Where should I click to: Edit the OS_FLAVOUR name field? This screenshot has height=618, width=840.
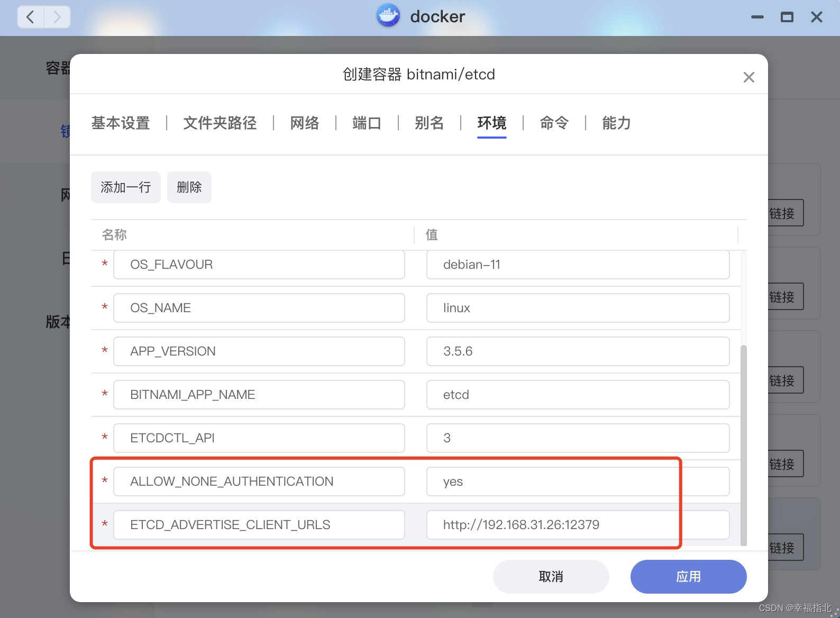point(259,265)
